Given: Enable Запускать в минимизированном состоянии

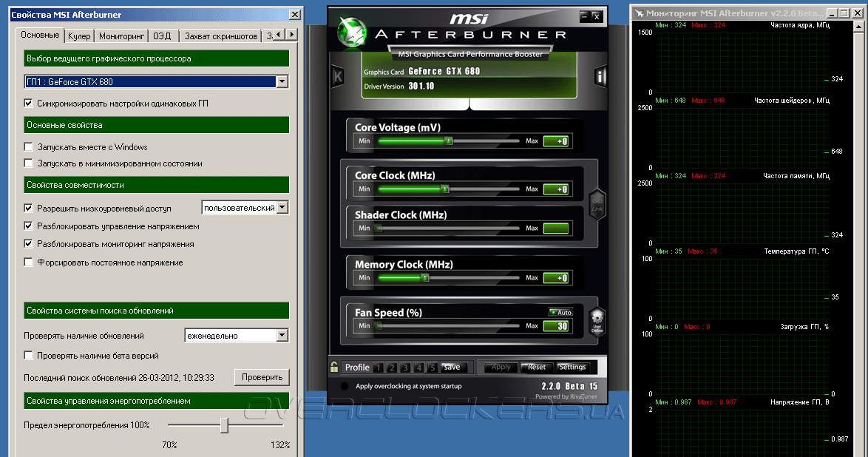Looking at the screenshot, I should pyautogui.click(x=28, y=163).
